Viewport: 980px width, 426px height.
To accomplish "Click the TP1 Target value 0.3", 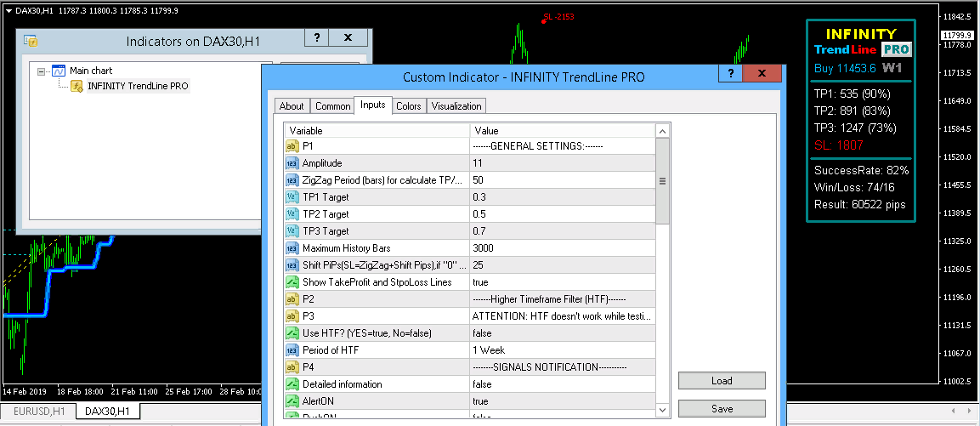I will 563,197.
